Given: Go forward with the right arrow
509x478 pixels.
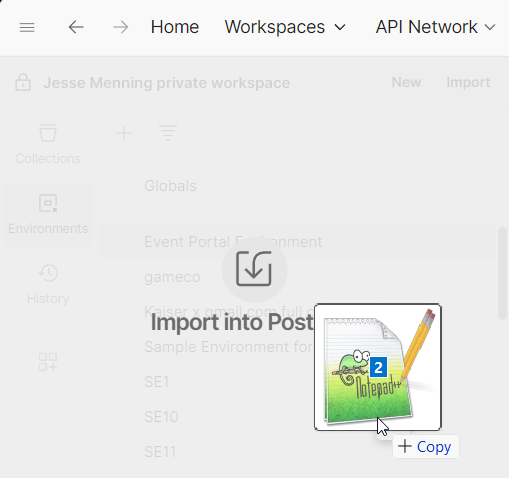Looking at the screenshot, I should [120, 27].
